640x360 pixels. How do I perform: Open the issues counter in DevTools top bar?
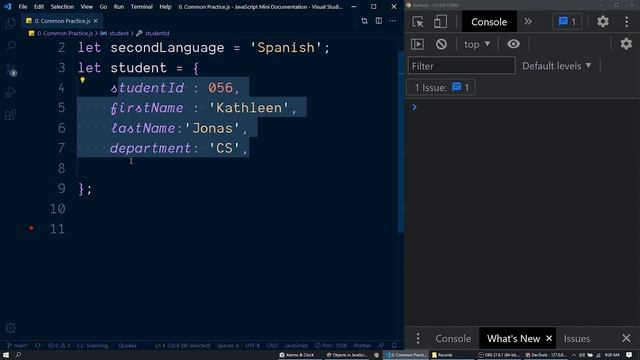(567, 22)
